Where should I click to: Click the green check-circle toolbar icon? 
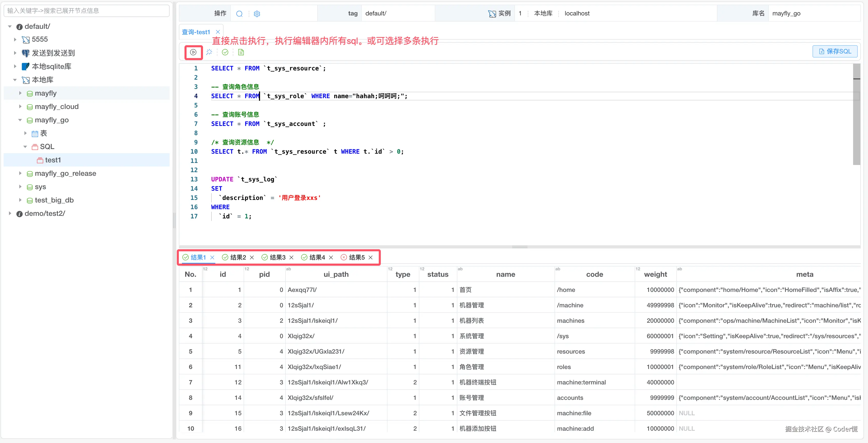[225, 52]
